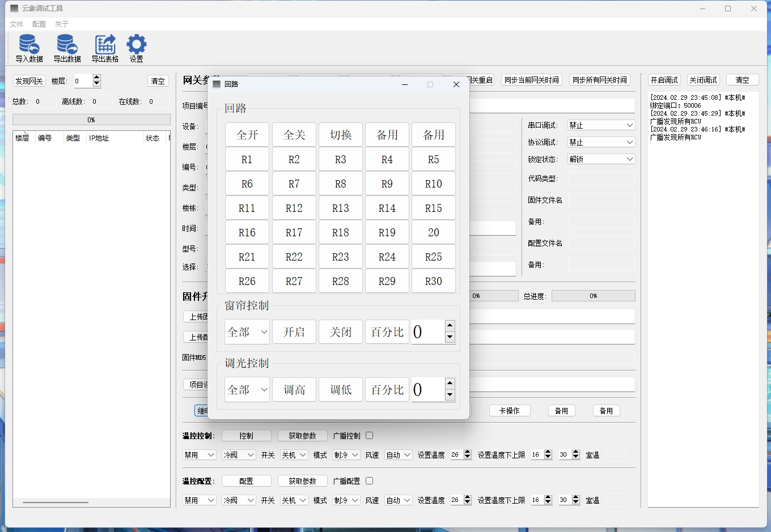Click 开启 curtain open button
The height and width of the screenshot is (532, 771).
point(294,332)
